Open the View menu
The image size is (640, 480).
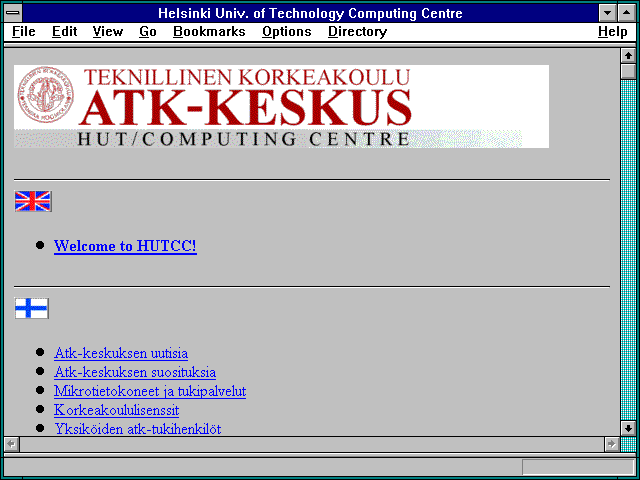pos(108,31)
